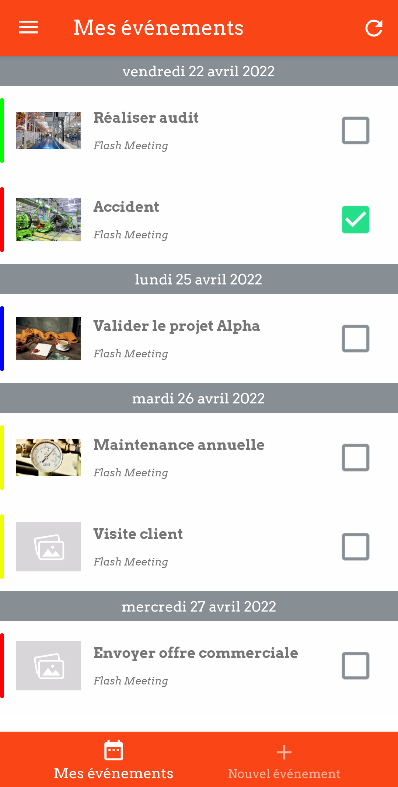This screenshot has height=787, width=398.
Task: Click the pressure gauge thumbnail
Action: click(x=48, y=457)
